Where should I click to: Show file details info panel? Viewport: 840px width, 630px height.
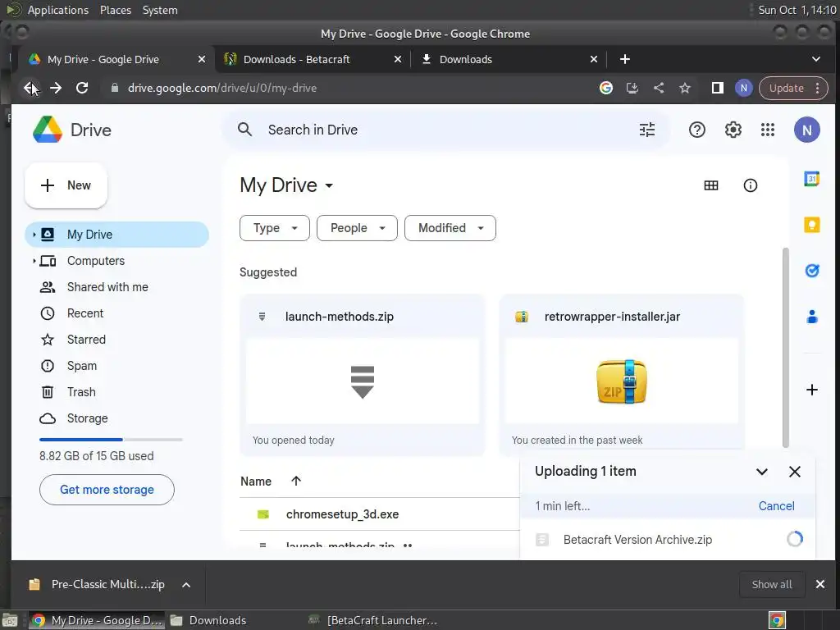coord(750,185)
